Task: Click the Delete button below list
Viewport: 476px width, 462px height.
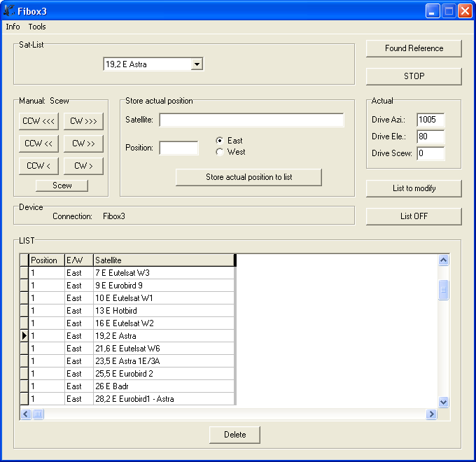Action: click(234, 435)
